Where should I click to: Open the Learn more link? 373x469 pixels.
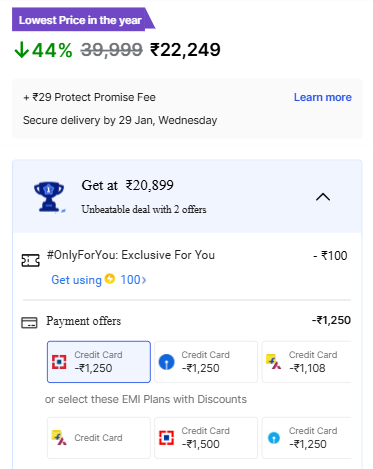coord(323,97)
